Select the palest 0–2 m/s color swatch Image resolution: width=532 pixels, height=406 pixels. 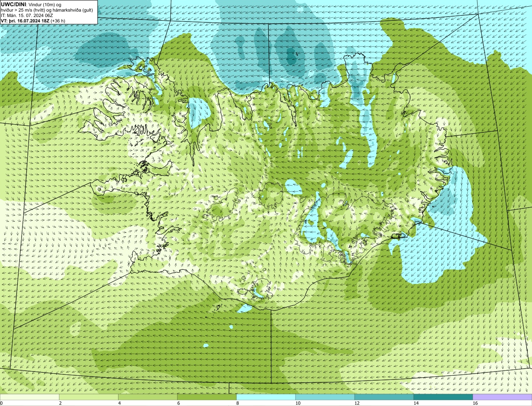point(30,397)
